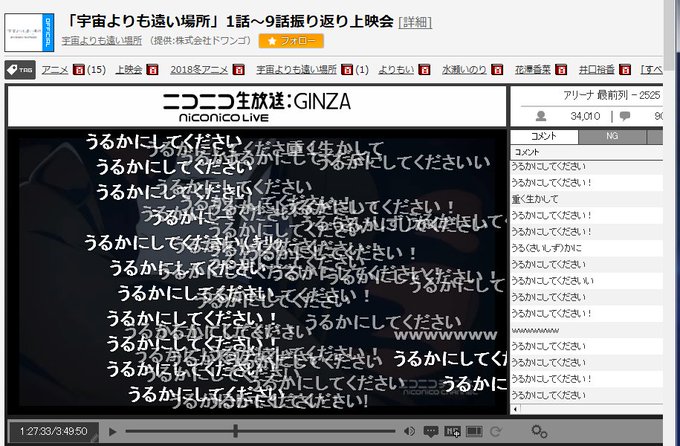Open the 2018冬アニメ tag link
The height and width of the screenshot is (446, 680).
pos(199,69)
